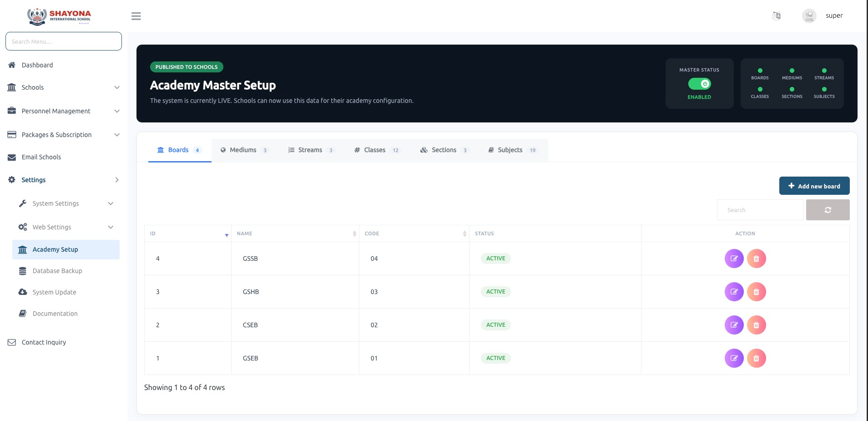Click the Subjects status indicator dot

point(824,89)
